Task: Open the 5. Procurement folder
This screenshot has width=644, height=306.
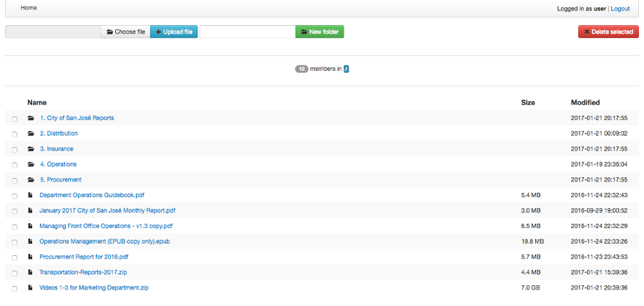Action: 61,179
